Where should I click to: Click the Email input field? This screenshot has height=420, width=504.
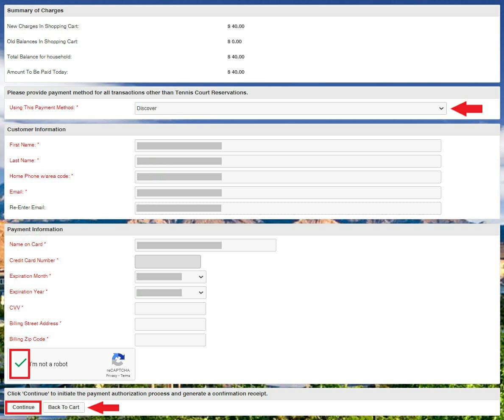[288, 193]
